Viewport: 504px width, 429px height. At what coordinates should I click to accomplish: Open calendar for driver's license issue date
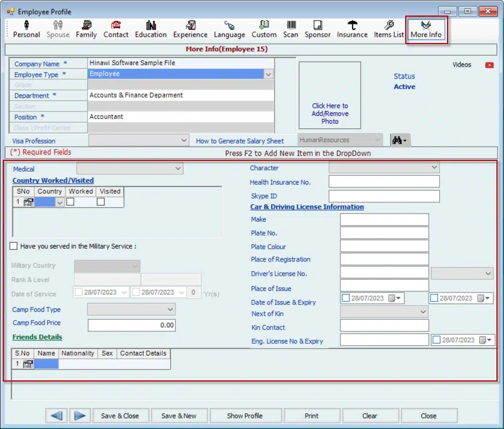point(395,298)
